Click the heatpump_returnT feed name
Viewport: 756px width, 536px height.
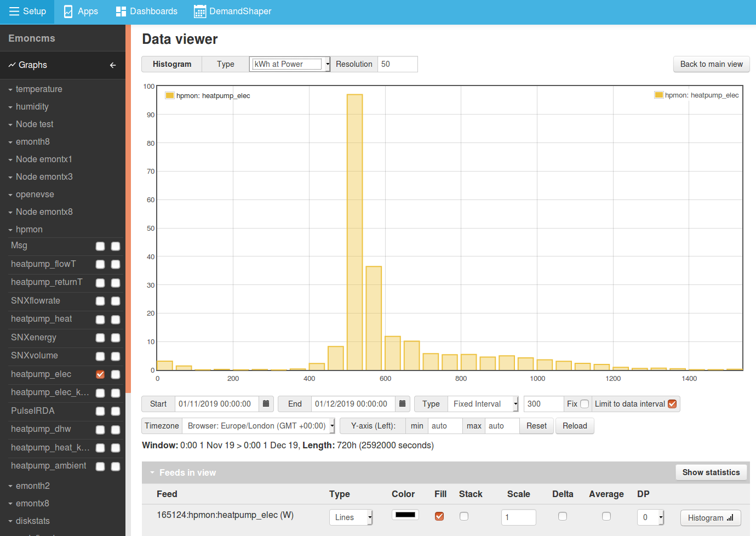point(47,282)
